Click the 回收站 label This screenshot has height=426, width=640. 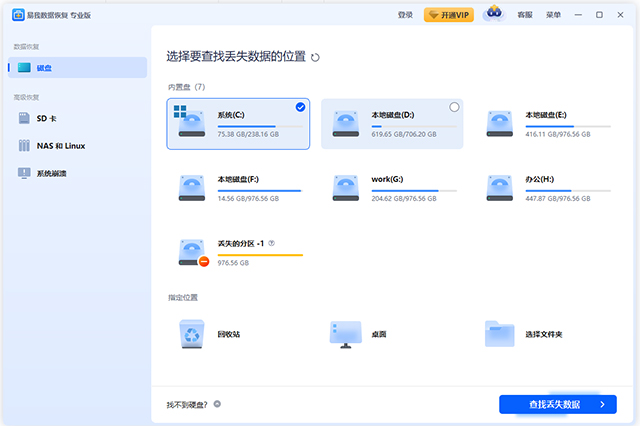(229, 334)
